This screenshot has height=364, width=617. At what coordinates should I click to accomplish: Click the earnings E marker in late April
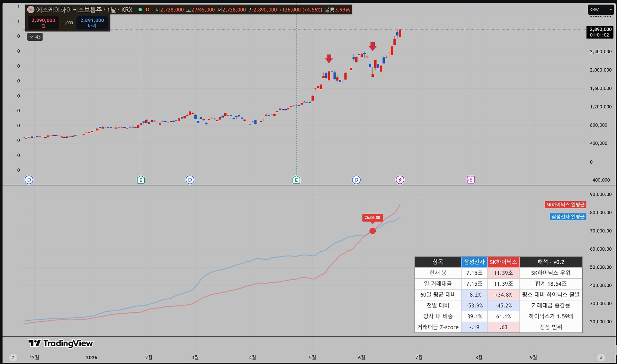[x=296, y=180]
